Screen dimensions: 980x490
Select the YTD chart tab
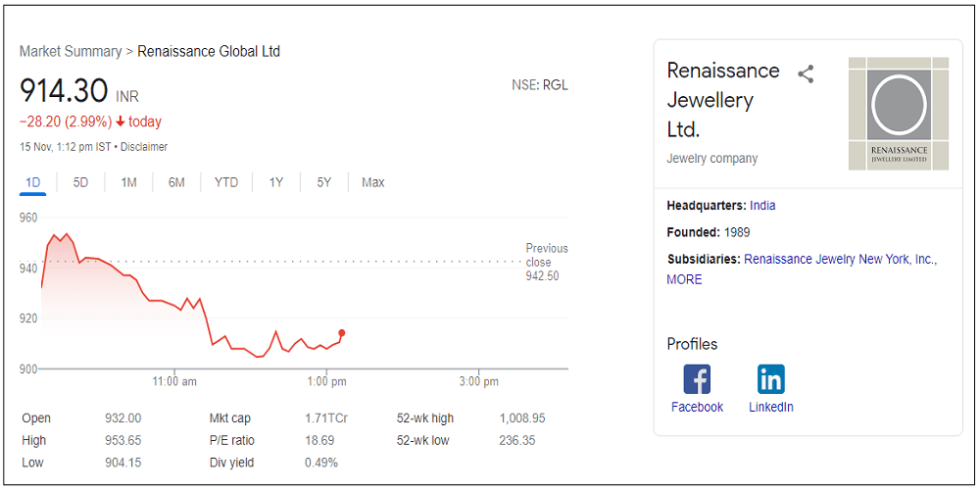click(x=226, y=182)
